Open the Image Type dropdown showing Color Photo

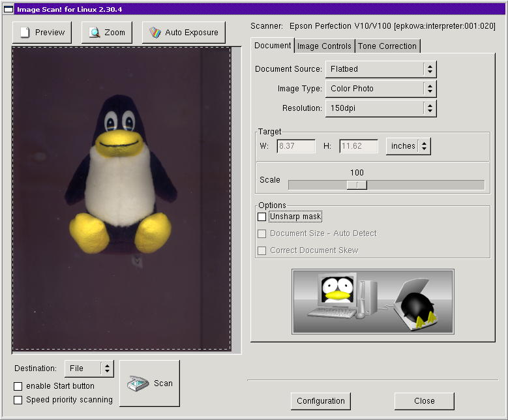[x=381, y=89]
